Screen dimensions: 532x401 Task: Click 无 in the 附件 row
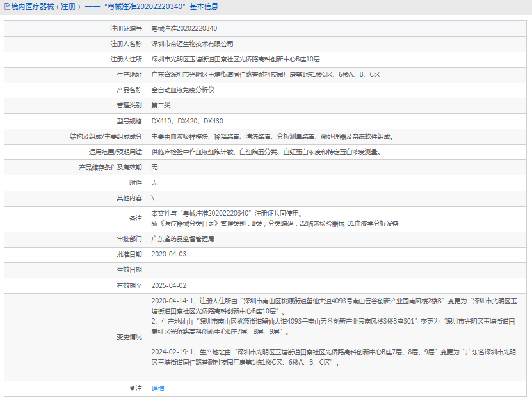[x=154, y=183]
